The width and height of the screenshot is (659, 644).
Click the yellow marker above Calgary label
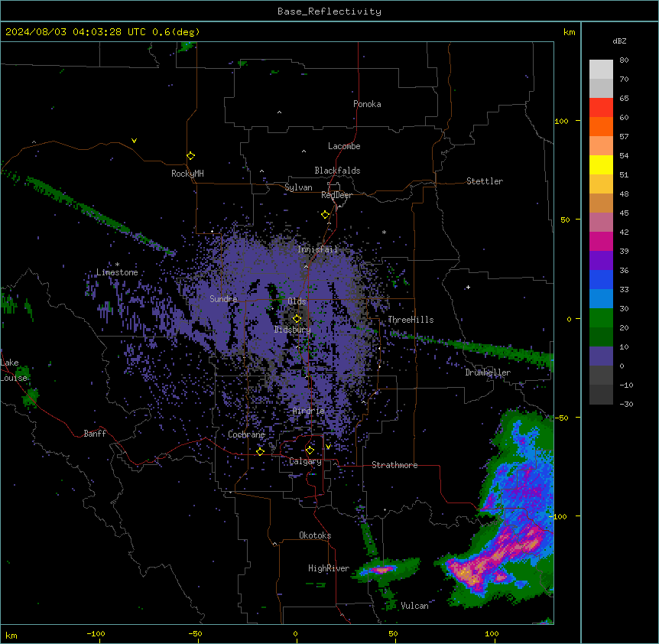point(310,450)
